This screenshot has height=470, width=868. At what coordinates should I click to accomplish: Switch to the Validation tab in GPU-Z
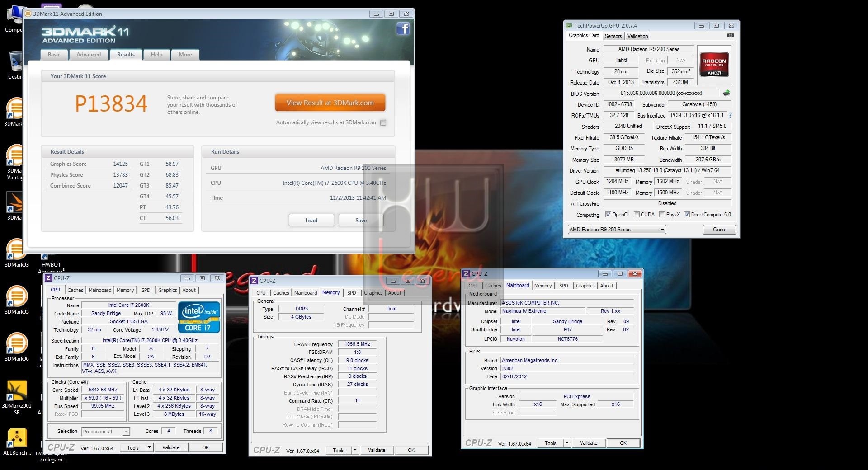637,36
